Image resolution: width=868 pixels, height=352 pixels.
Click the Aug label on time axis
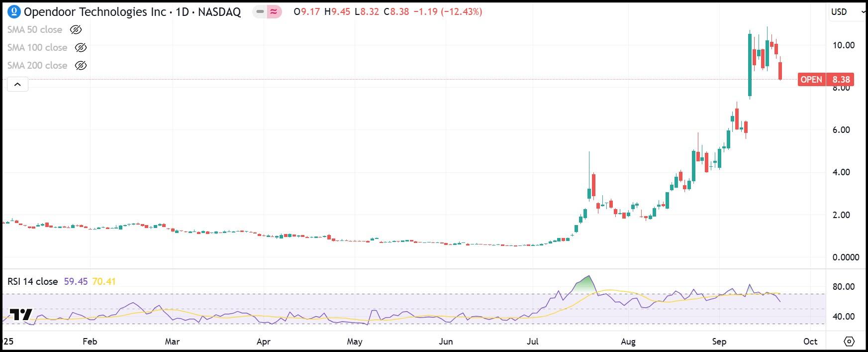tap(629, 342)
